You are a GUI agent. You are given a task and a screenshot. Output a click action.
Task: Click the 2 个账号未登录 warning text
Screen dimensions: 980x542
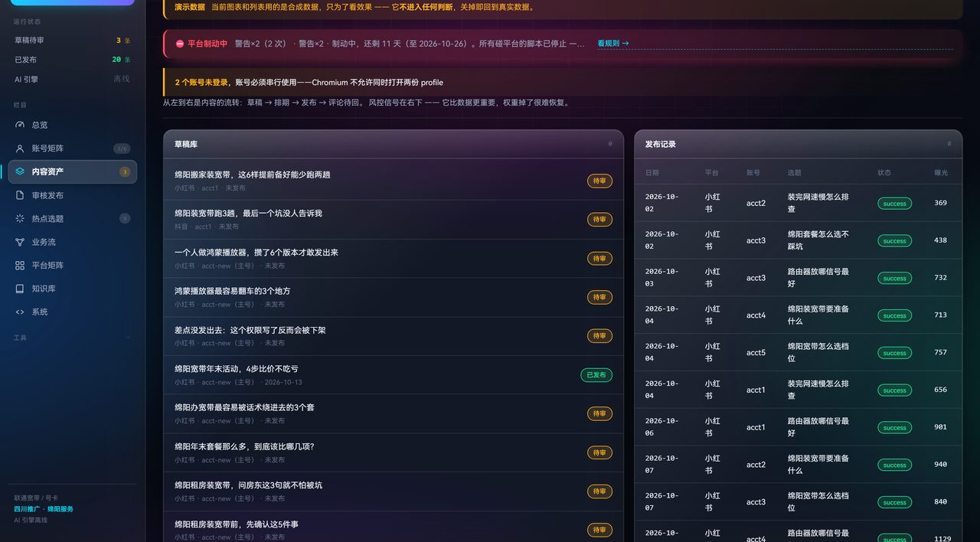[201, 83]
